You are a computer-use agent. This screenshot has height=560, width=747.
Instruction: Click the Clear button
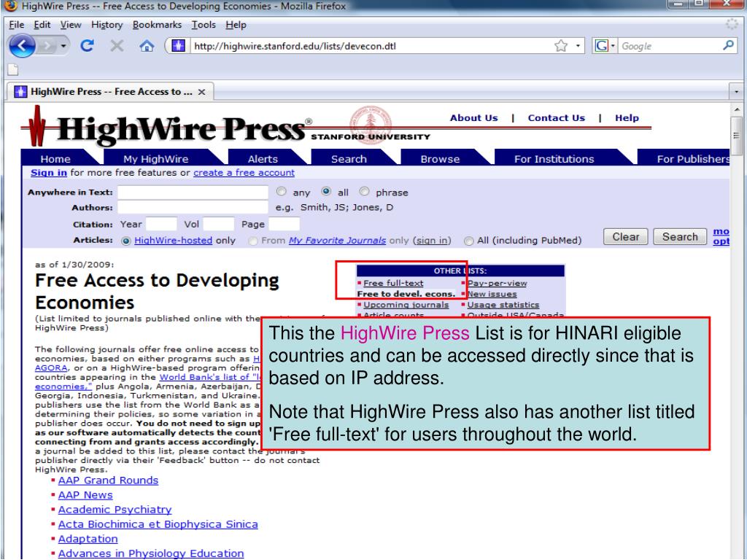[625, 237]
